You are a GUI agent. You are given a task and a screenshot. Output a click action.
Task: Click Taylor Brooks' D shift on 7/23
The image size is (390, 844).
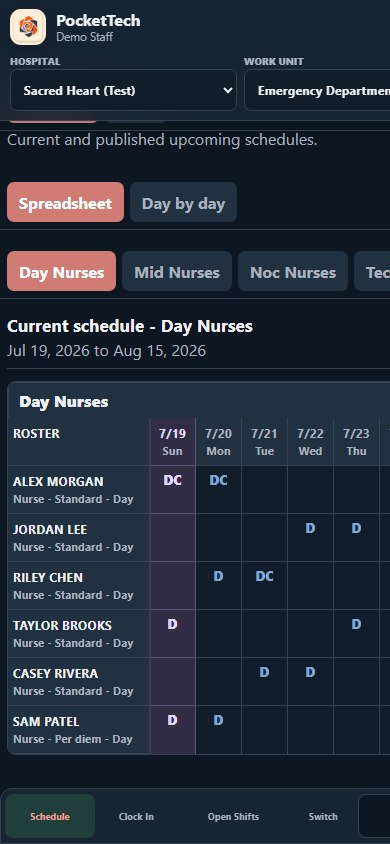pos(356,624)
